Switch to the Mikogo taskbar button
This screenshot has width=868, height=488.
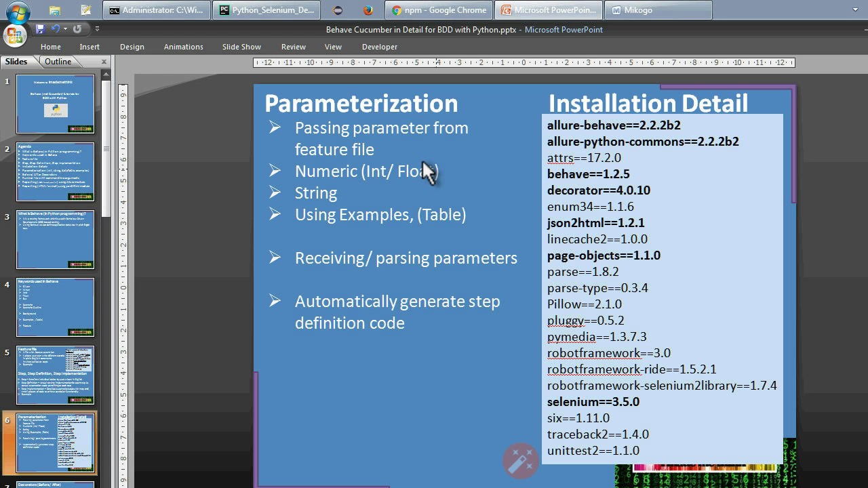pos(658,10)
